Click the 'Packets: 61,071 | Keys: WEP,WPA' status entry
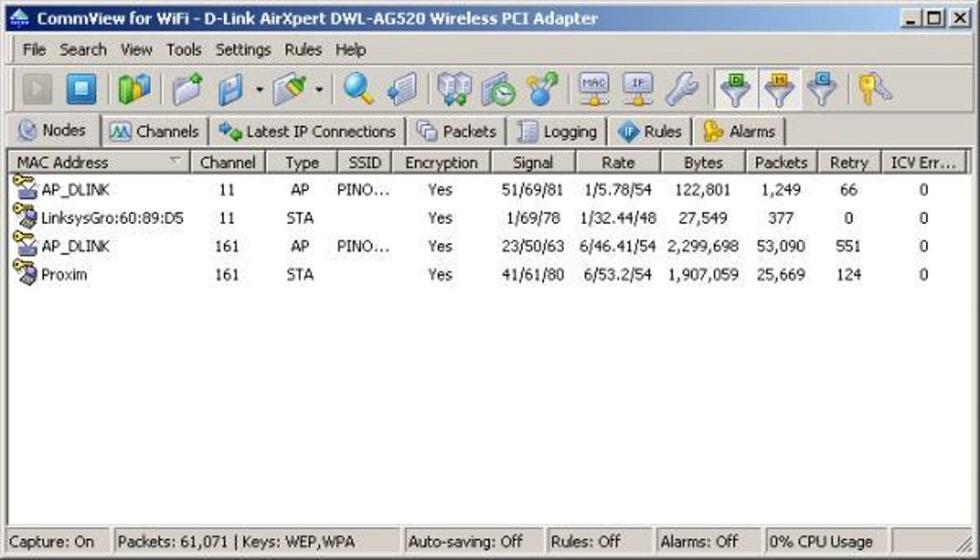The height and width of the screenshot is (560, 980). 257,541
